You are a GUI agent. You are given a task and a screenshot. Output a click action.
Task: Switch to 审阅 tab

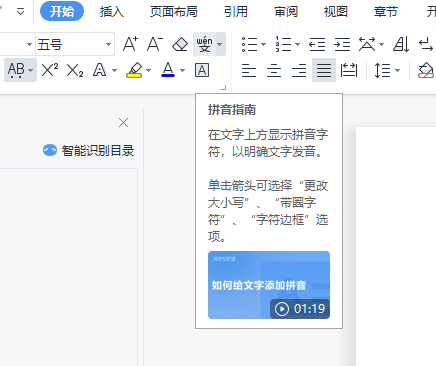pyautogui.click(x=286, y=12)
